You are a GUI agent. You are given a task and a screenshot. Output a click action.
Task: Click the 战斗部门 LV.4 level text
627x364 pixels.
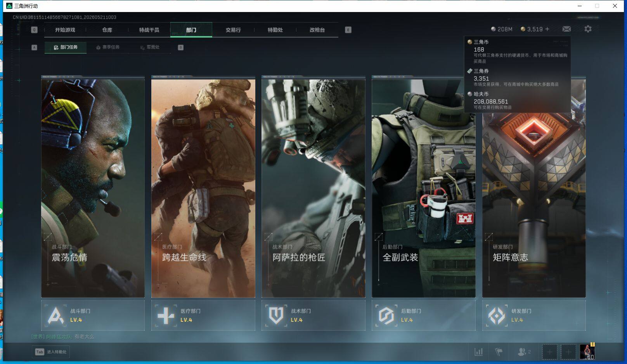[x=76, y=320]
